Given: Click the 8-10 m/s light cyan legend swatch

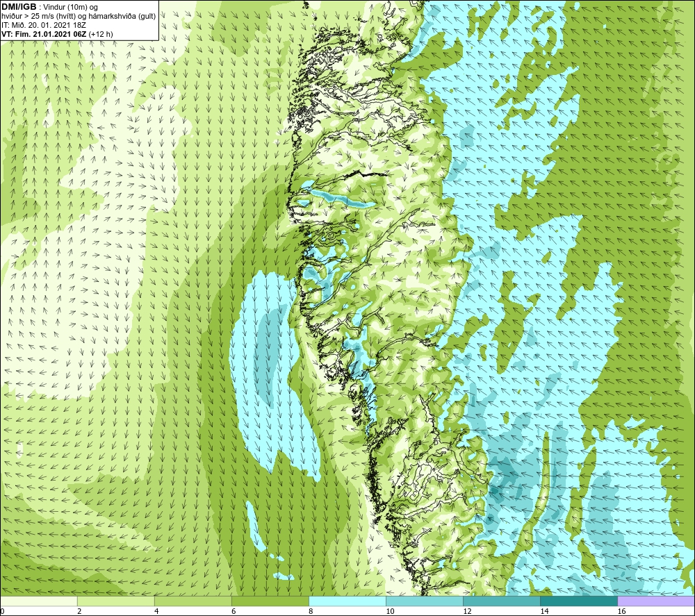Looking at the screenshot, I should 347,601.
